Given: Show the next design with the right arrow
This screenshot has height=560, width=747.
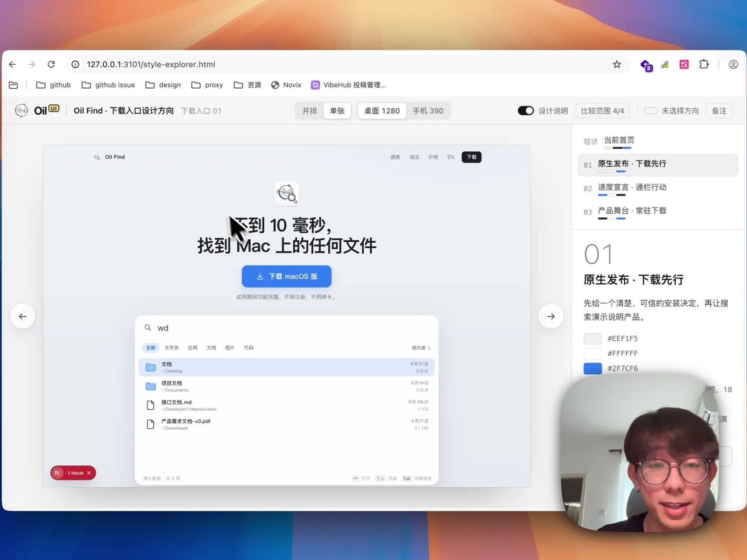Looking at the screenshot, I should tap(551, 316).
